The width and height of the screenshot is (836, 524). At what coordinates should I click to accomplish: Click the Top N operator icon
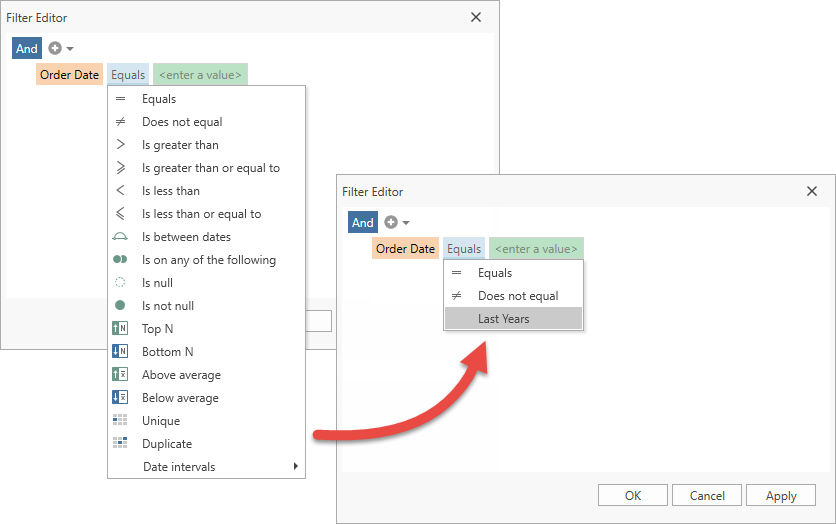pyautogui.click(x=120, y=329)
